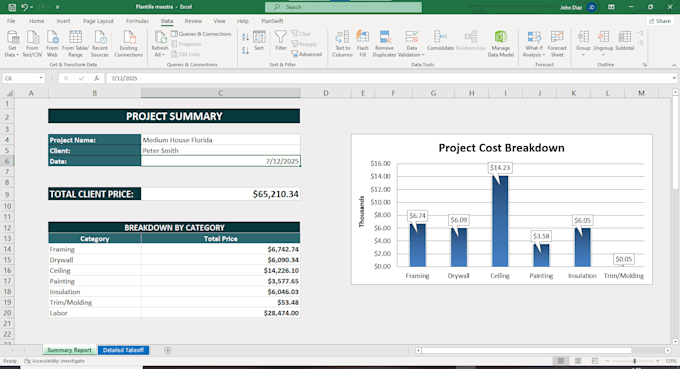680x369 pixels.
Task: Adjust the zoom slider
Action: click(x=634, y=361)
